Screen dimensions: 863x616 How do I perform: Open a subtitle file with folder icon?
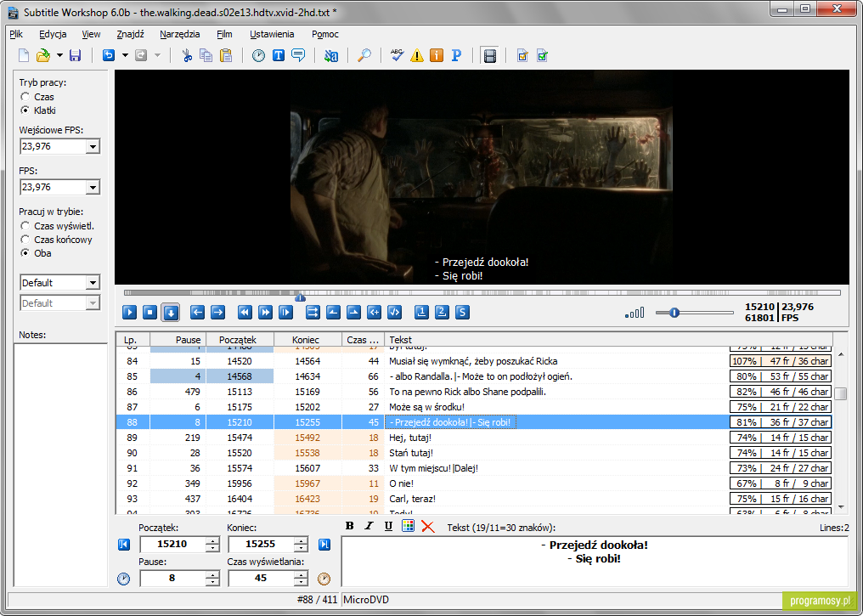pyautogui.click(x=43, y=55)
